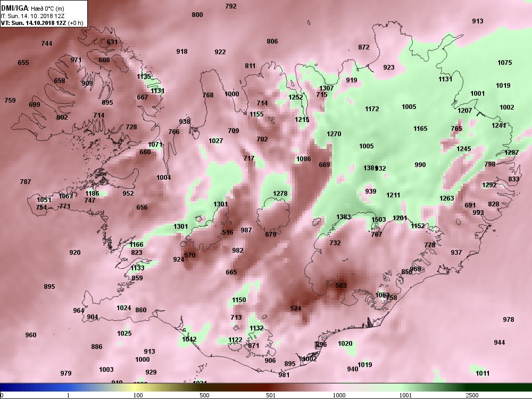The image size is (532, 399).
Task: Click the 792 value at the top
Action: pos(231,6)
